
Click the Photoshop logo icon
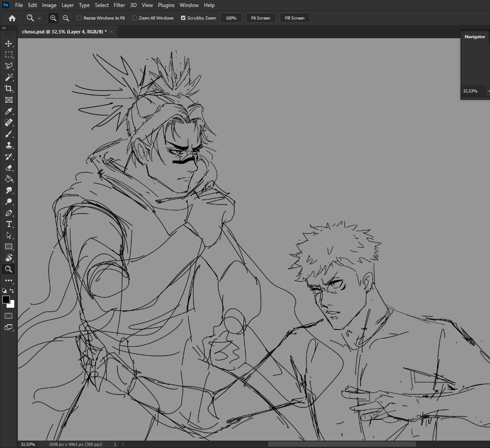6,5
